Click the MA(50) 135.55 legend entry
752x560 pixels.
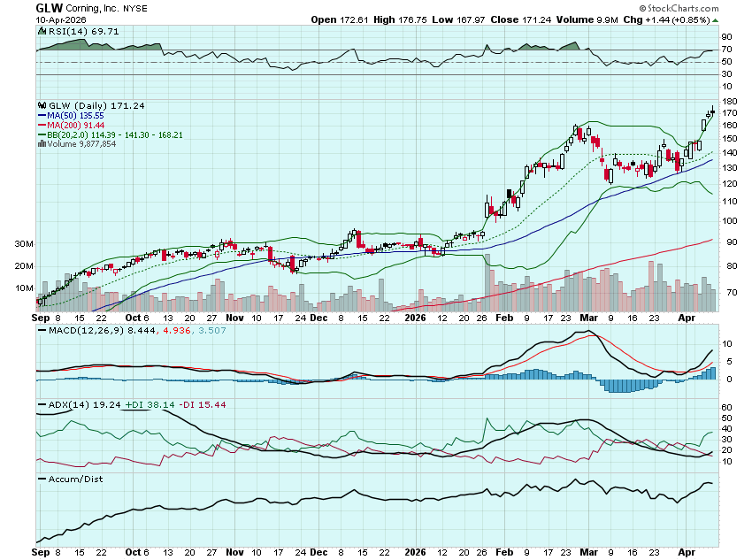75,116
